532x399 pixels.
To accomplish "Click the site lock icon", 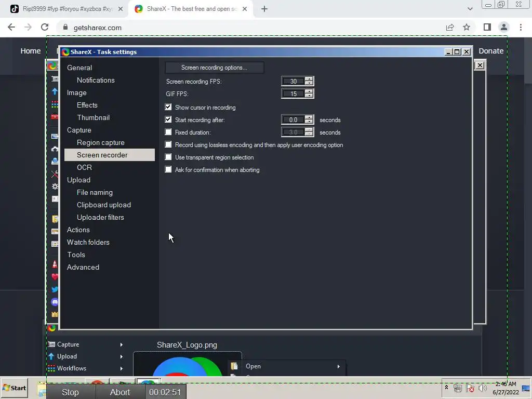I will [65, 28].
